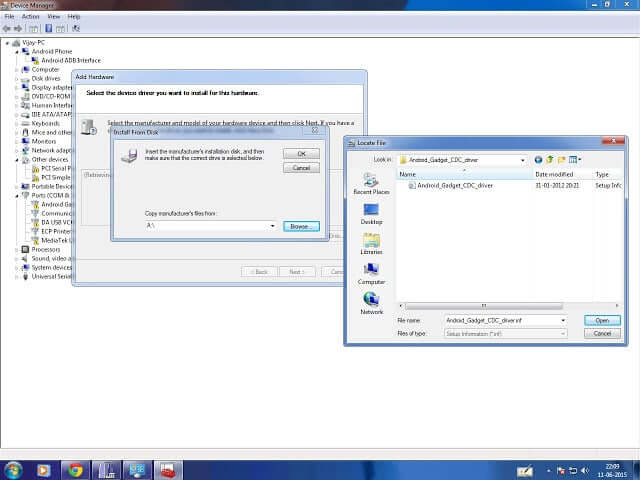The width and height of the screenshot is (640, 480).
Task: Close the Install From Disk dialog
Action: tap(315, 131)
